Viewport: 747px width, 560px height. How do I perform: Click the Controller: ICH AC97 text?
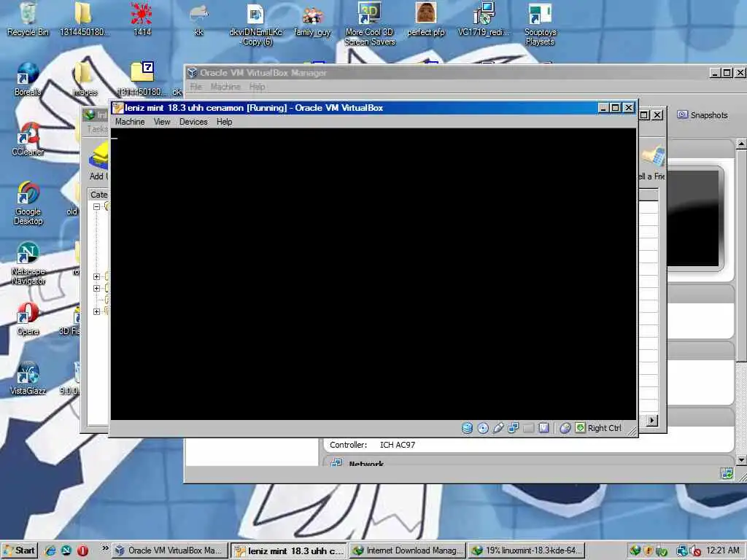(372, 445)
